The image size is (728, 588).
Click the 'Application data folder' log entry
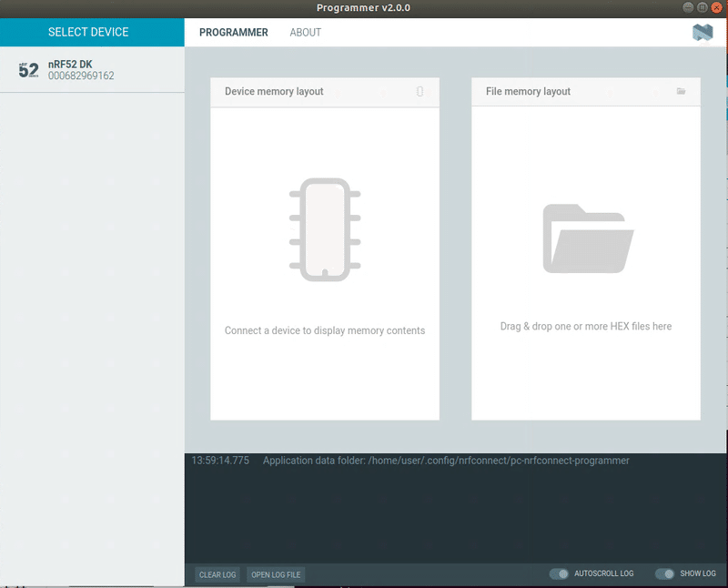click(x=446, y=461)
